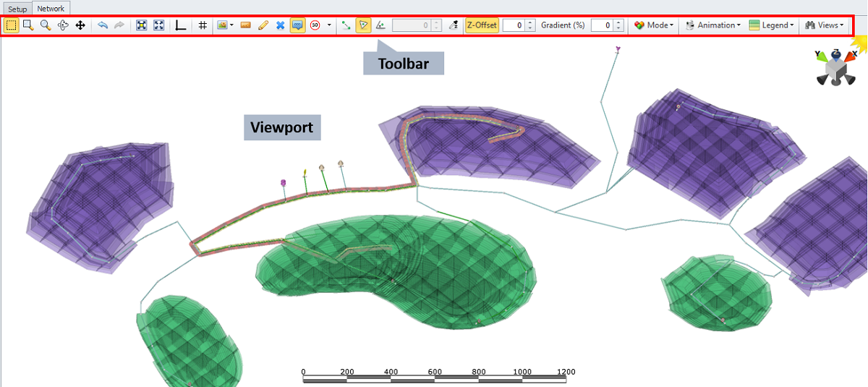Toggle the Z-Offset button

click(482, 25)
